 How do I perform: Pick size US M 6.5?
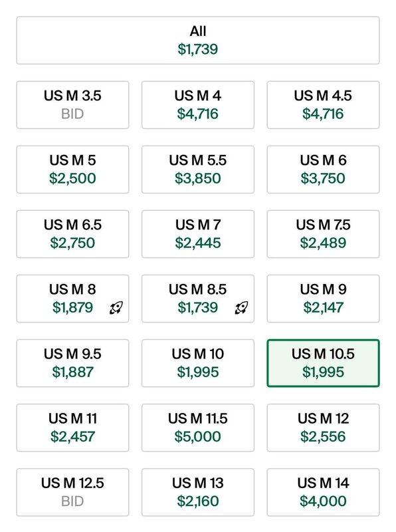click(x=72, y=234)
